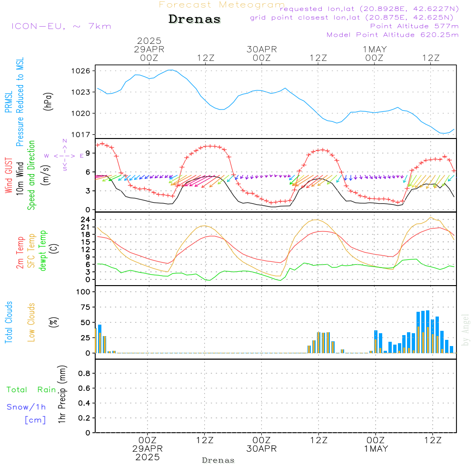The height and width of the screenshot is (476, 476).
Task: Click the requested lon,lat coordinates text
Action: pyautogui.click(x=369, y=9)
